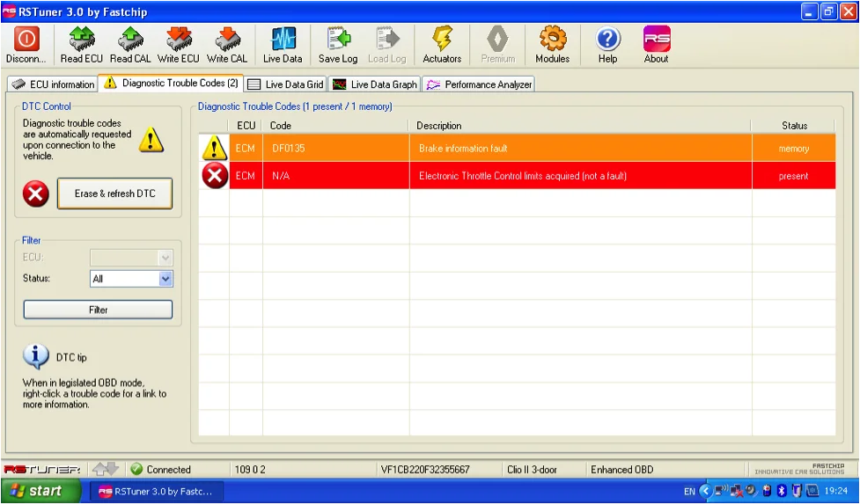This screenshot has height=504, width=860.
Task: Click the Description column header
Action: pyautogui.click(x=580, y=126)
